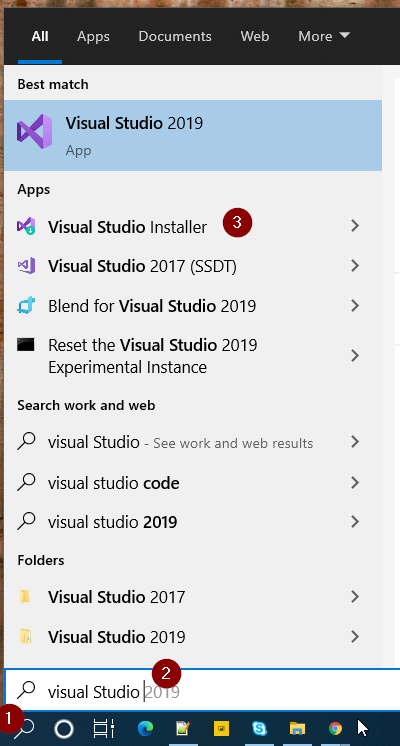The height and width of the screenshot is (746, 400).
Task: Switch to the Apps search tab
Action: pyautogui.click(x=93, y=36)
